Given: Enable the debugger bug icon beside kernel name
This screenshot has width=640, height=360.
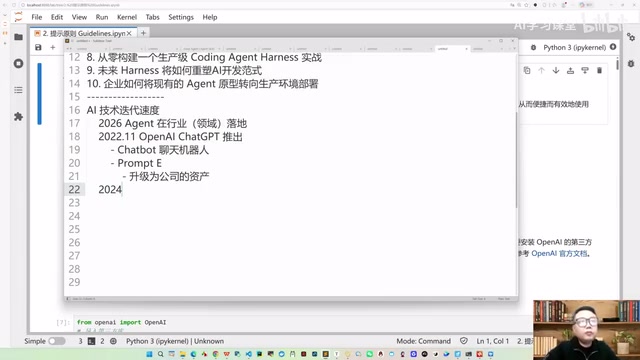Looking at the screenshot, I should pyautogui.click(x=533, y=48).
